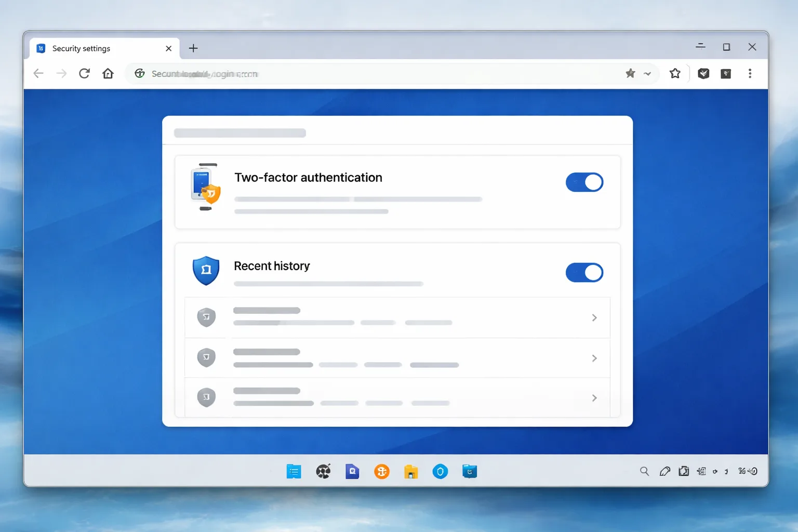Turn off Two-factor authentication toggle
Viewport: 798px width, 532px height.
(584, 182)
